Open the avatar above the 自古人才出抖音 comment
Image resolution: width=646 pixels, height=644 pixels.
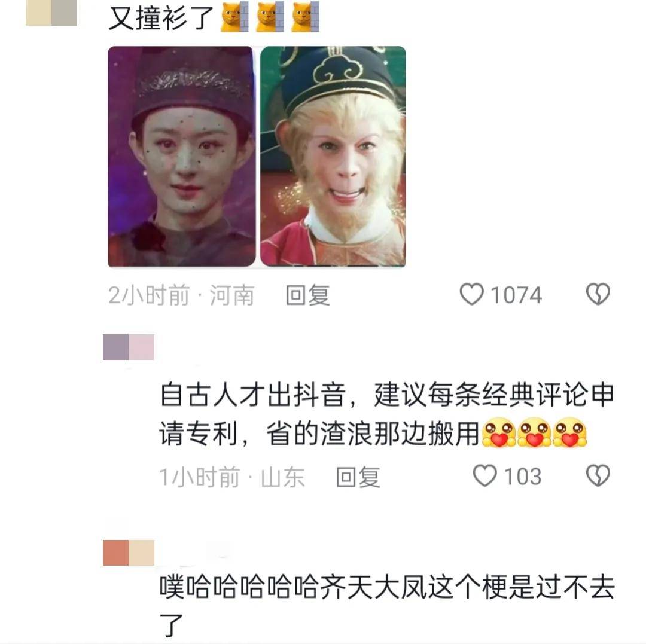129,347
